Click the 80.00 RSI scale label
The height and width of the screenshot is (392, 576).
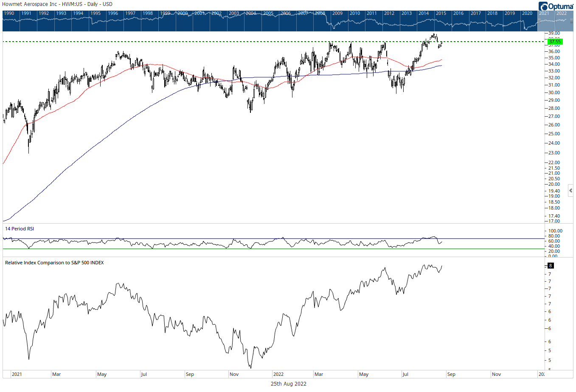(x=554, y=236)
